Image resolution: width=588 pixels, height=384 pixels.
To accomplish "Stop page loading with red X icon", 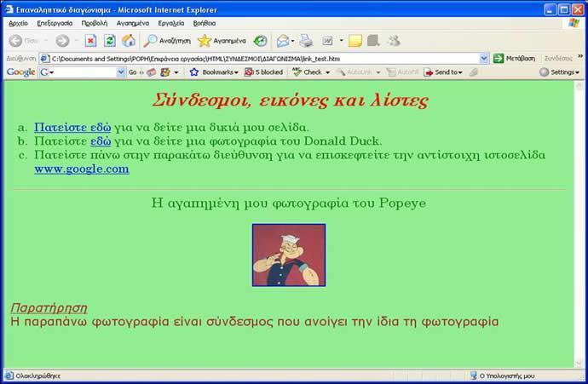I will click(x=90, y=41).
